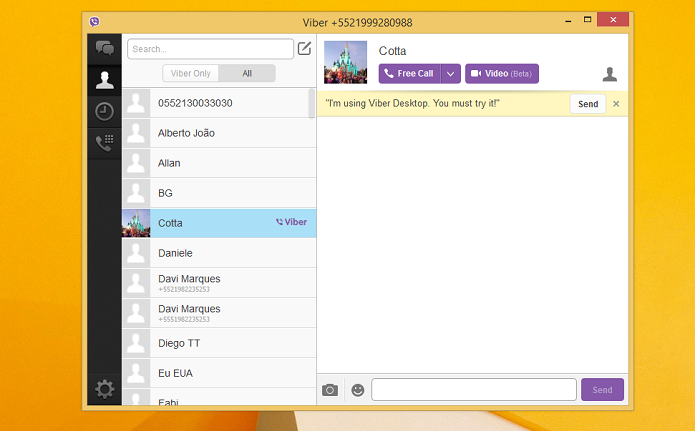Start a Free Call with Cotta
The height and width of the screenshot is (431, 695).
410,74
